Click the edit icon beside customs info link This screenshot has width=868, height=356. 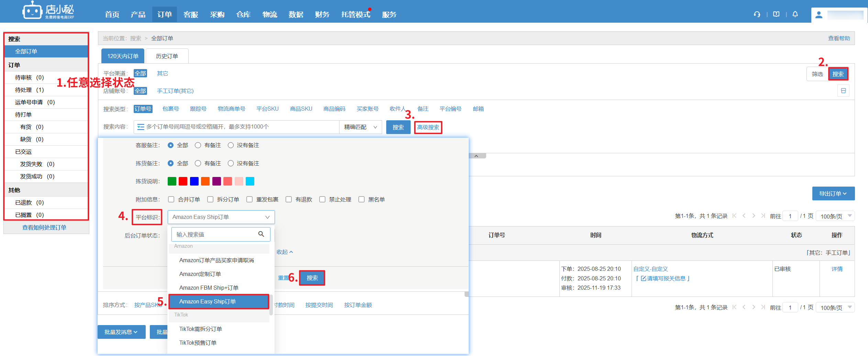click(643, 278)
